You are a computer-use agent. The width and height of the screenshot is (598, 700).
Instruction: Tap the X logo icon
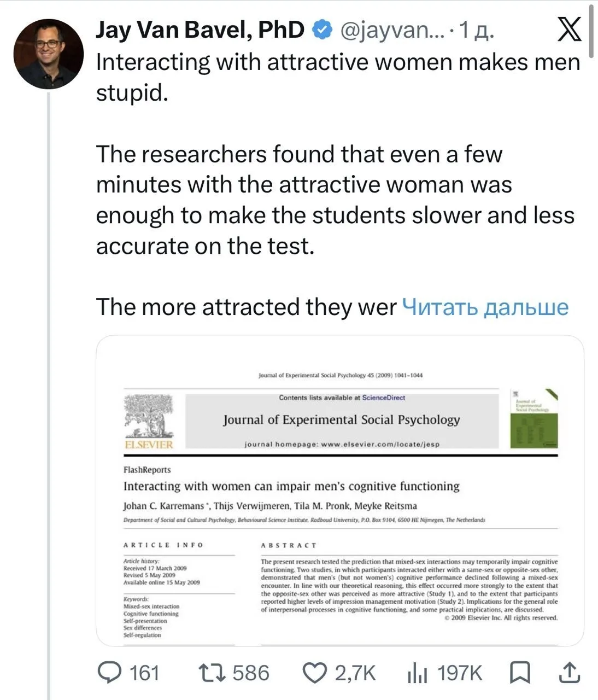coord(570,30)
